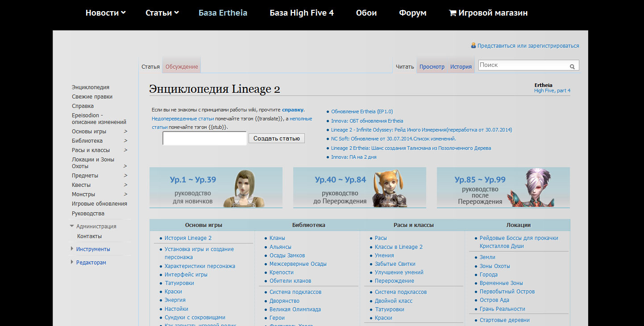The width and height of the screenshot is (644, 326).
Task: Open Рейдовые Боссы для прокачки Кристаллов Души
Action: (x=519, y=242)
